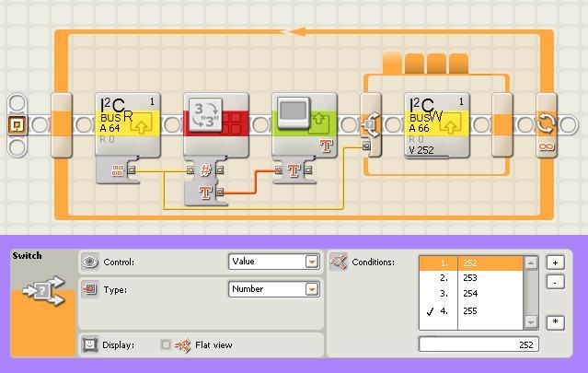
Task: Add a condition with the plus button
Action: point(555,262)
